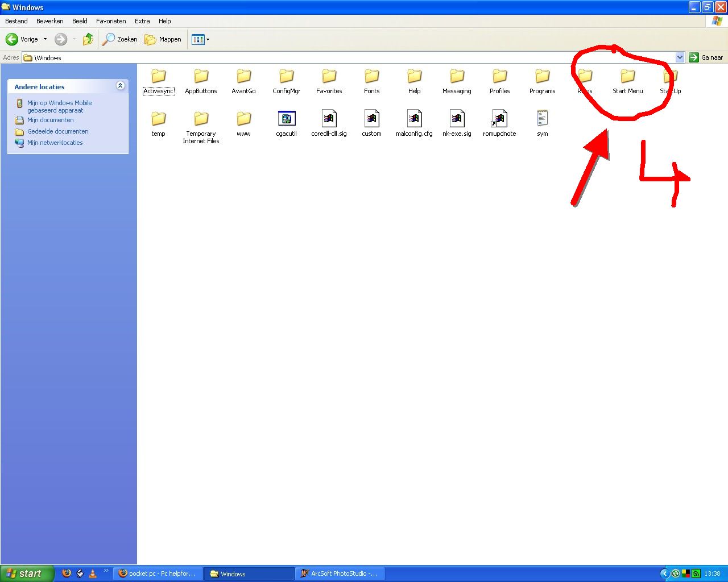Screen dimensions: 728x582
Task: Click the Ga naar button
Action: pos(706,57)
